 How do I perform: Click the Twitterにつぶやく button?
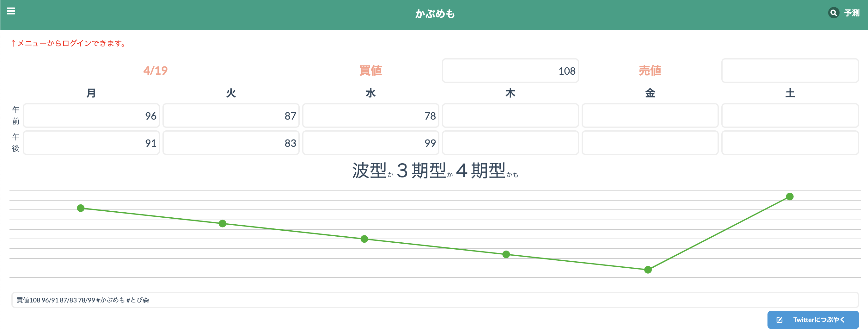click(813, 320)
